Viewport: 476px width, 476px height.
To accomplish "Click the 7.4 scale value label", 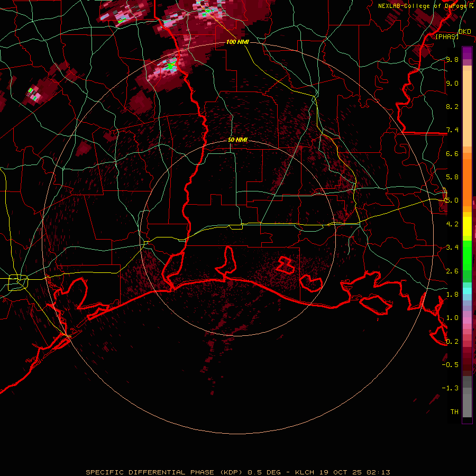I will pyautogui.click(x=452, y=130).
